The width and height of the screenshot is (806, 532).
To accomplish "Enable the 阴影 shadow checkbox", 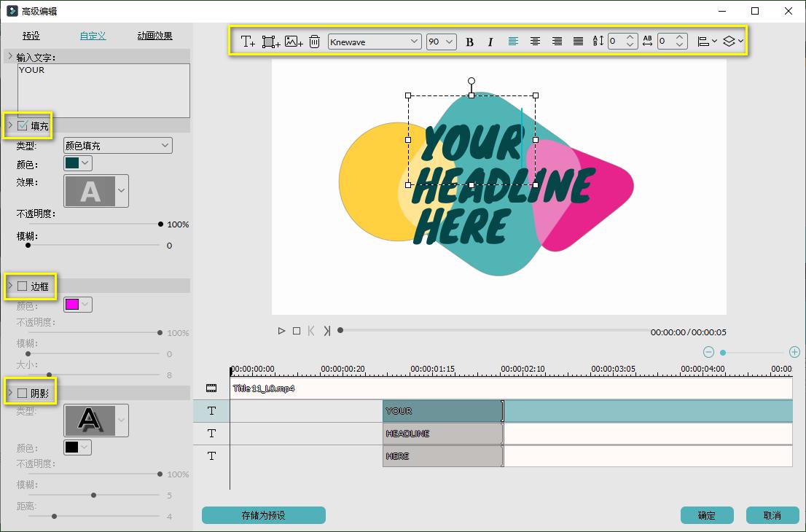I will pyautogui.click(x=23, y=394).
